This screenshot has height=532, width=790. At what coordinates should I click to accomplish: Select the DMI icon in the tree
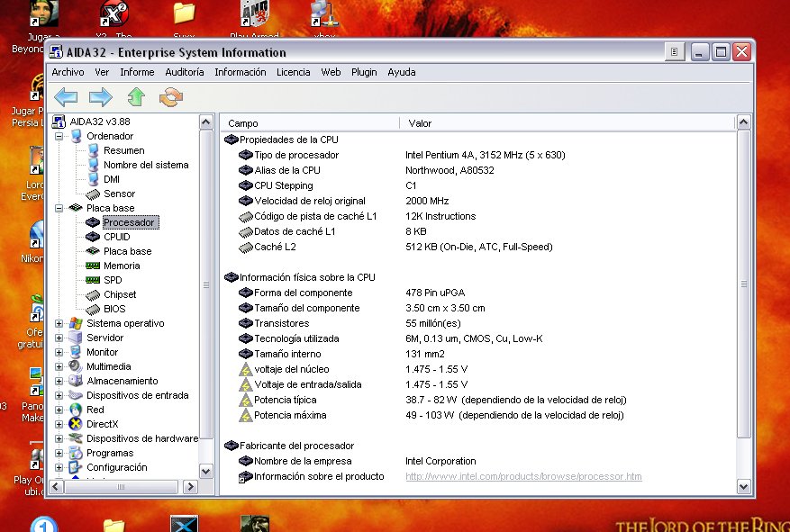93,179
